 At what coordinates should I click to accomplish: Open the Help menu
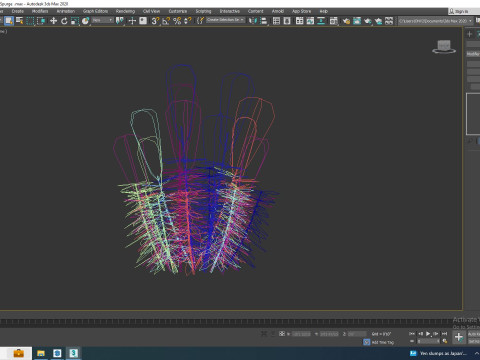[x=323, y=11]
